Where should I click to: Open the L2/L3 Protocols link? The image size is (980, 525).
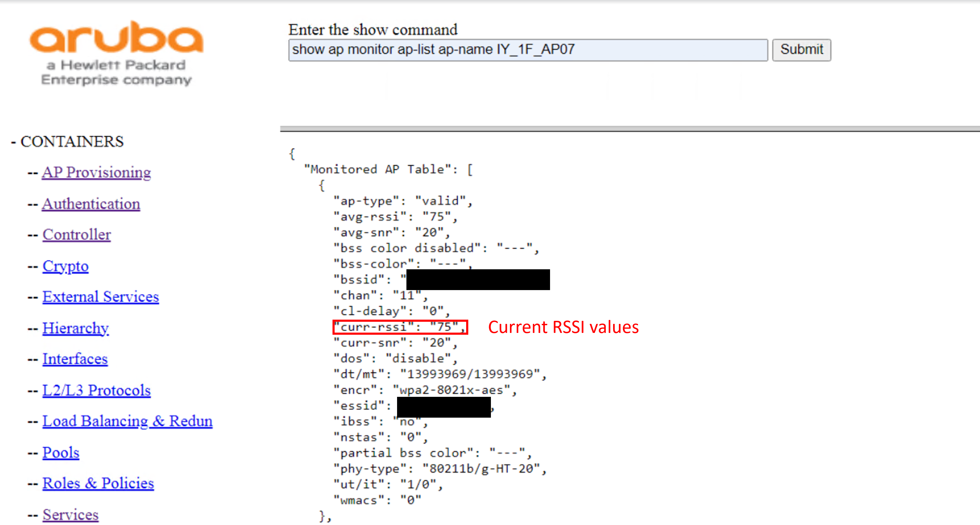coord(96,390)
